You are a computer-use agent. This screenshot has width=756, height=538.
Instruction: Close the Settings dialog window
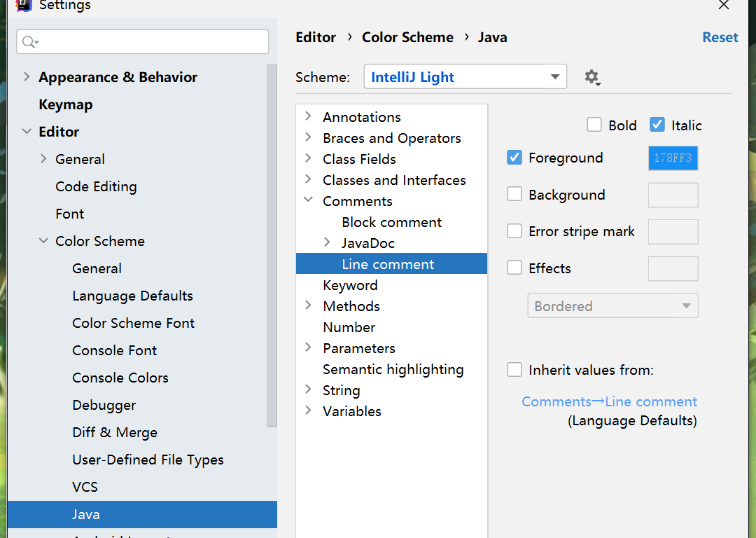pos(723,6)
